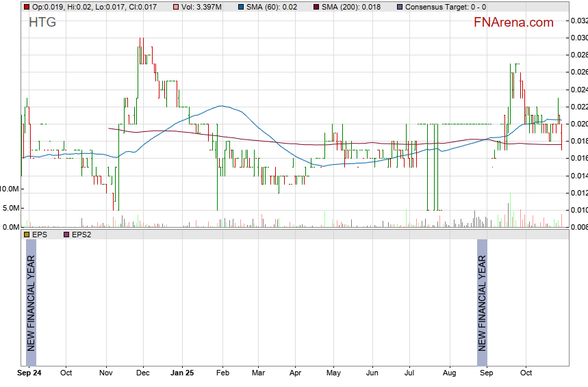Click the yellow EPS legend swatch

[27, 235]
